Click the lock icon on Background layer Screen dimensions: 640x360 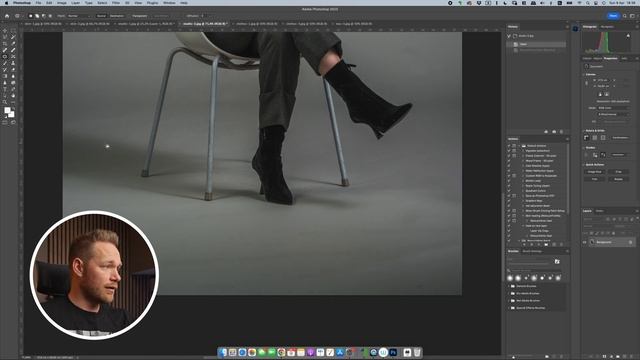(631, 242)
